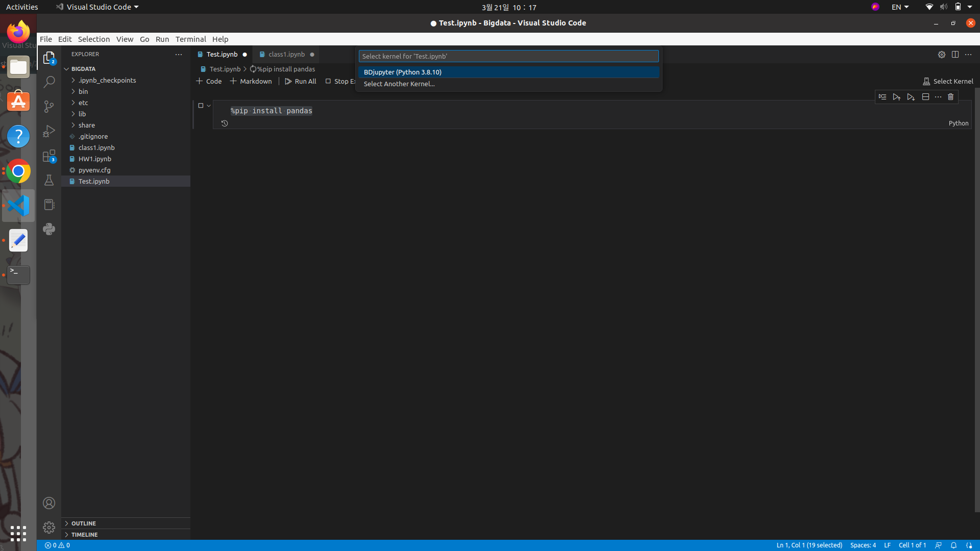Open the Source Control view
This screenshot has height=551, width=980.
click(49, 107)
